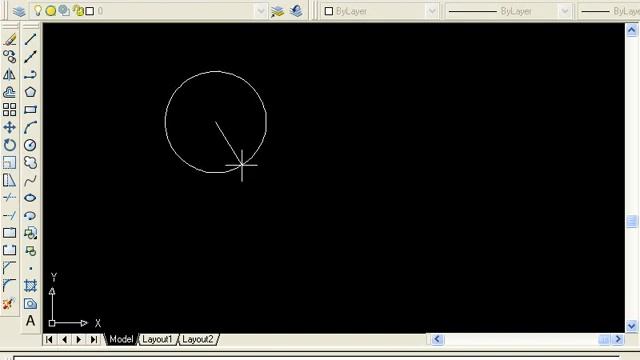This screenshot has width=640, height=360.
Task: Click vertical scrollbar up arrow
Action: pos(631,30)
